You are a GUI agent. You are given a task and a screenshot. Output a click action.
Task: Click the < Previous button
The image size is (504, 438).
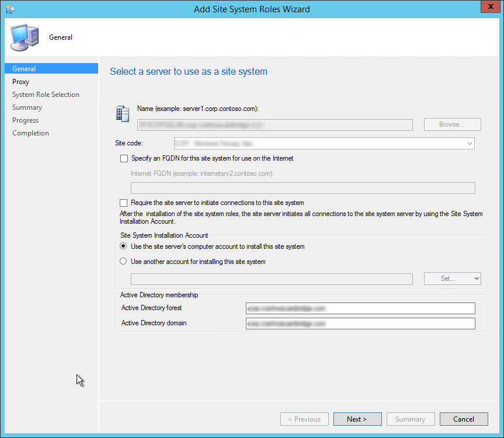pos(304,419)
